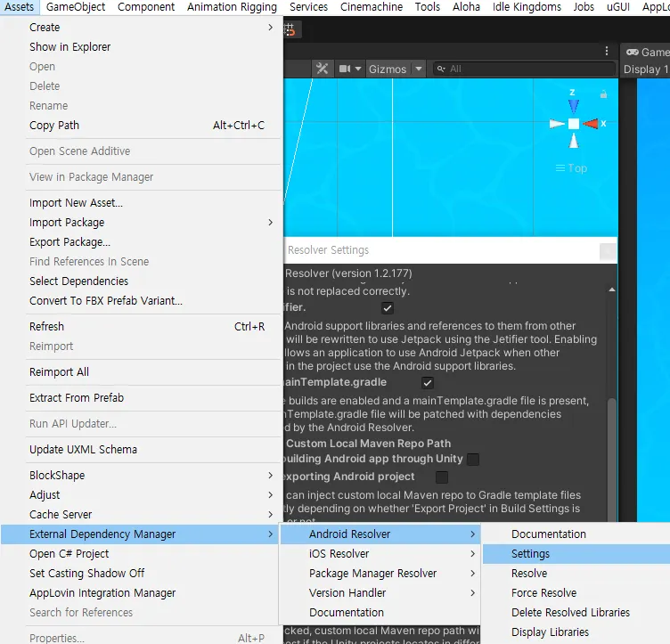This screenshot has width=670, height=644.
Task: Open the Jobs menu
Action: 584,7
